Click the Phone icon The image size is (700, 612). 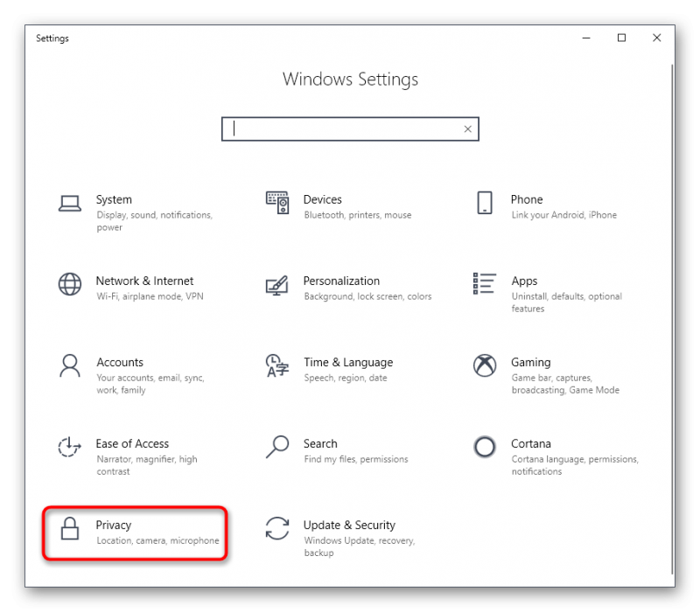point(485,203)
